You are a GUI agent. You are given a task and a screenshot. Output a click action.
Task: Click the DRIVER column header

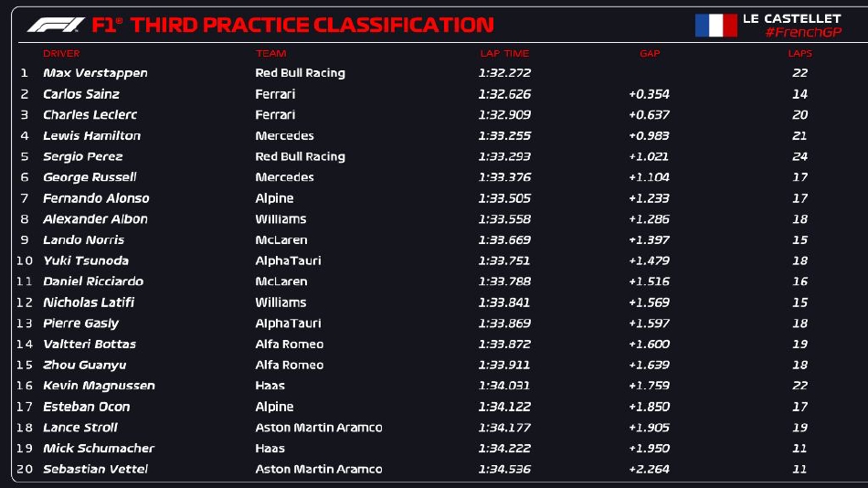click(x=61, y=54)
